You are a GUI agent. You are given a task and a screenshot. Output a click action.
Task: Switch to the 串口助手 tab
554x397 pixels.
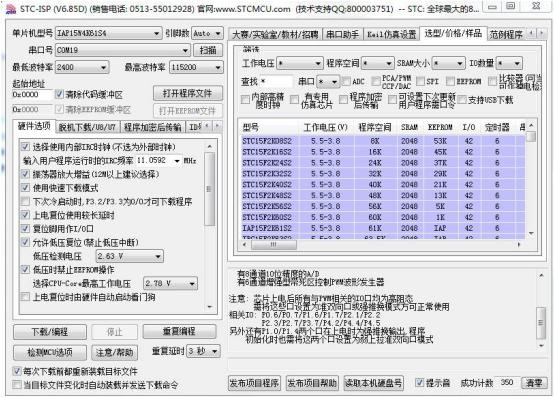[342, 34]
